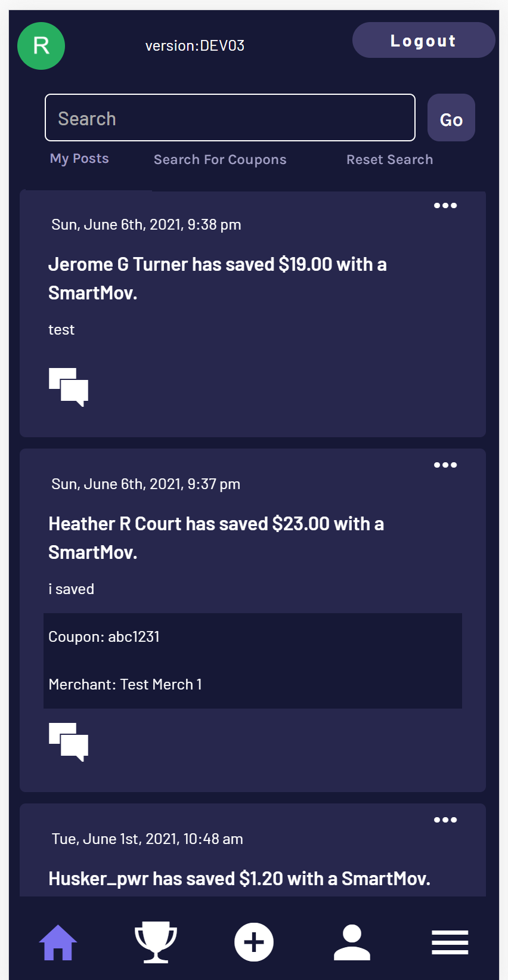Open the Trophy leaderboard icon

click(156, 942)
